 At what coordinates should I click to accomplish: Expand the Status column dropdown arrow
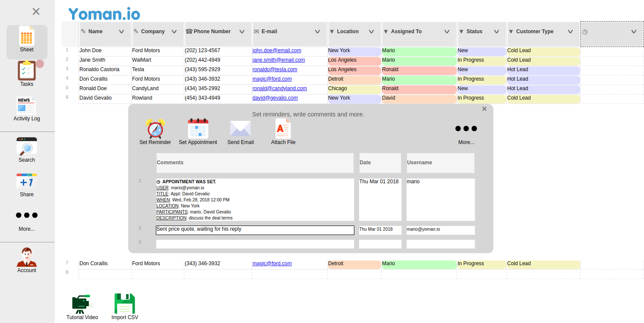pos(497,31)
